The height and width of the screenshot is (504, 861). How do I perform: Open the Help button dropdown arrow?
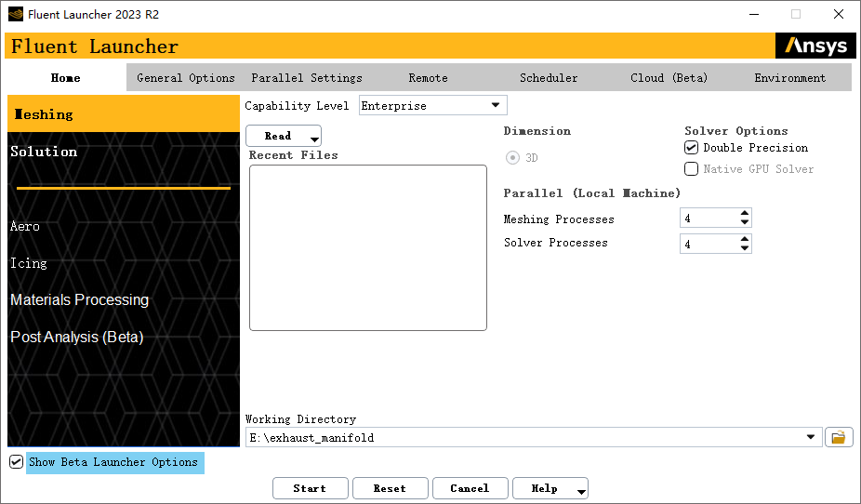(x=581, y=491)
